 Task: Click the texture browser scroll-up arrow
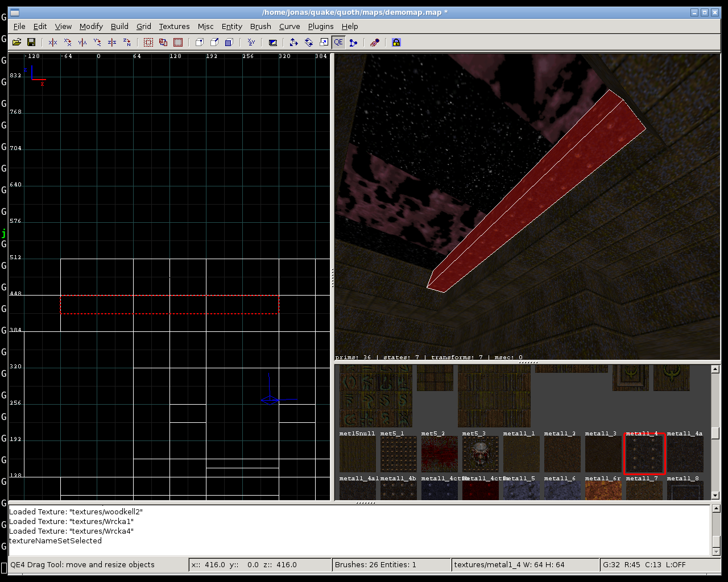coord(715,369)
